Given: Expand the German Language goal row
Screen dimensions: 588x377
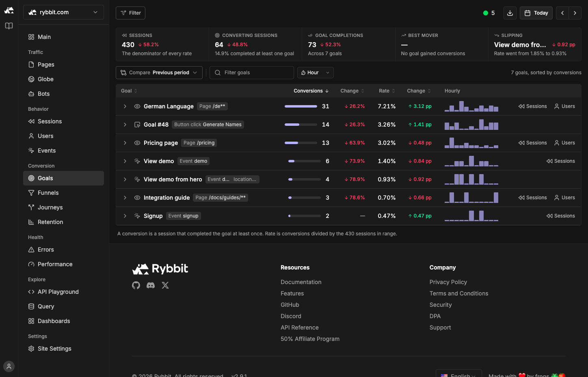Looking at the screenshot, I should pos(125,106).
